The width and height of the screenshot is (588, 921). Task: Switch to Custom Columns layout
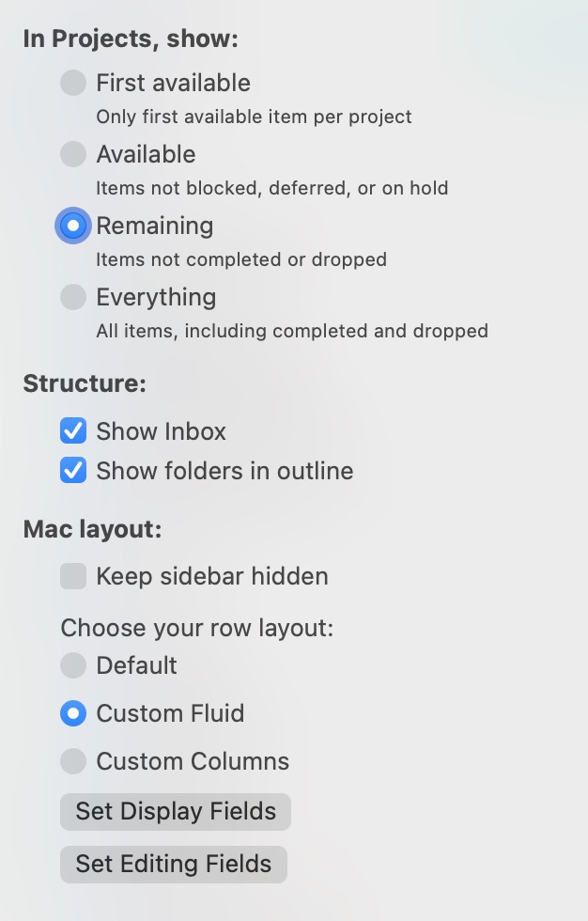(x=72, y=761)
